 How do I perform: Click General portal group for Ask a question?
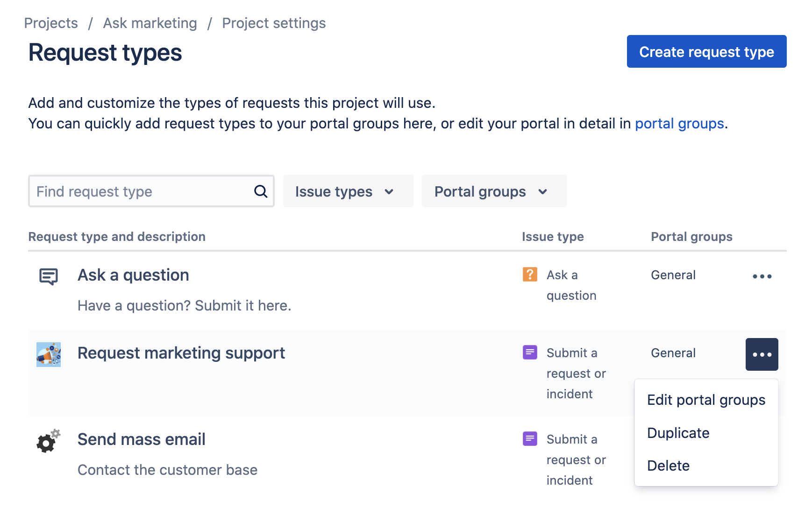(673, 275)
